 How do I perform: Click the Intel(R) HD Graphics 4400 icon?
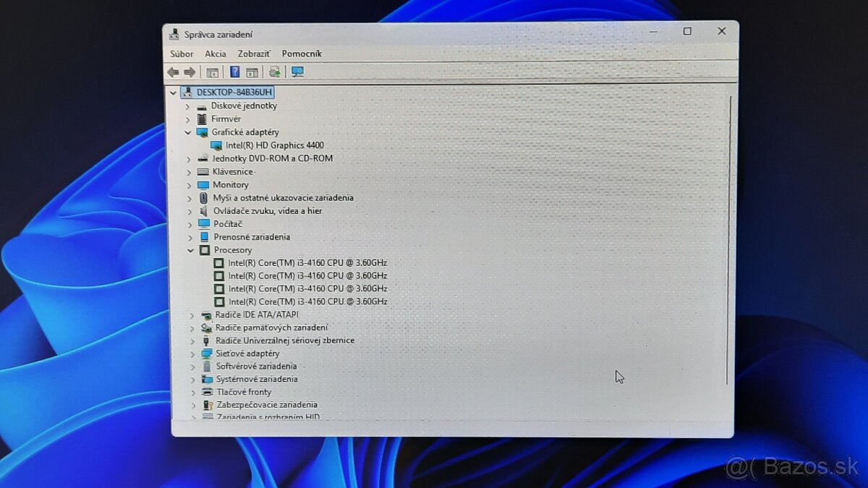point(217,145)
